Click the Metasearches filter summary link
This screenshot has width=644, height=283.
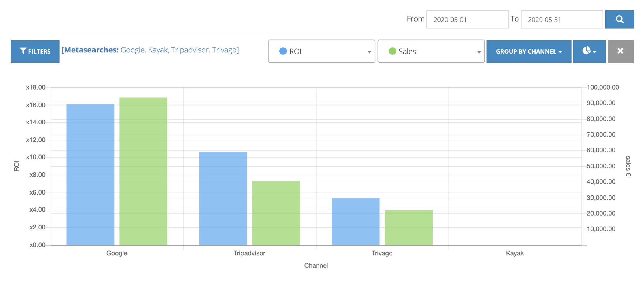(150, 50)
